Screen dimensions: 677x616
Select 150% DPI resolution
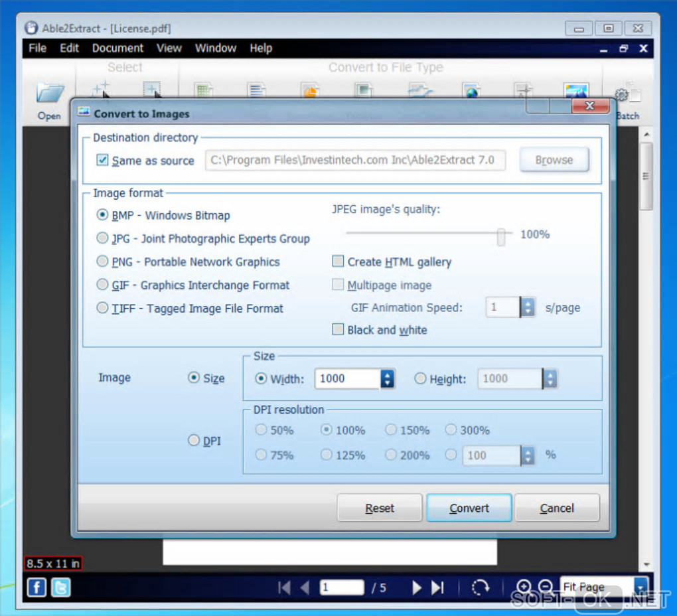(391, 429)
